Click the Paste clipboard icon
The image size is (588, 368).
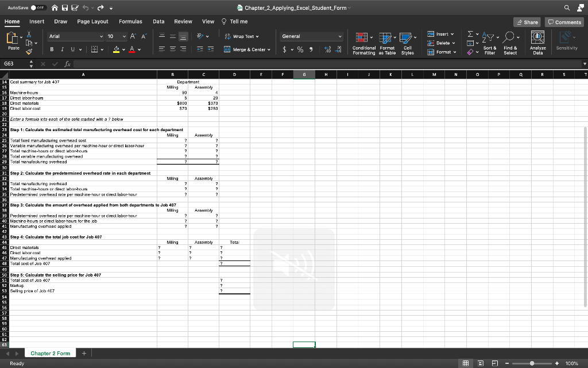(x=13, y=39)
